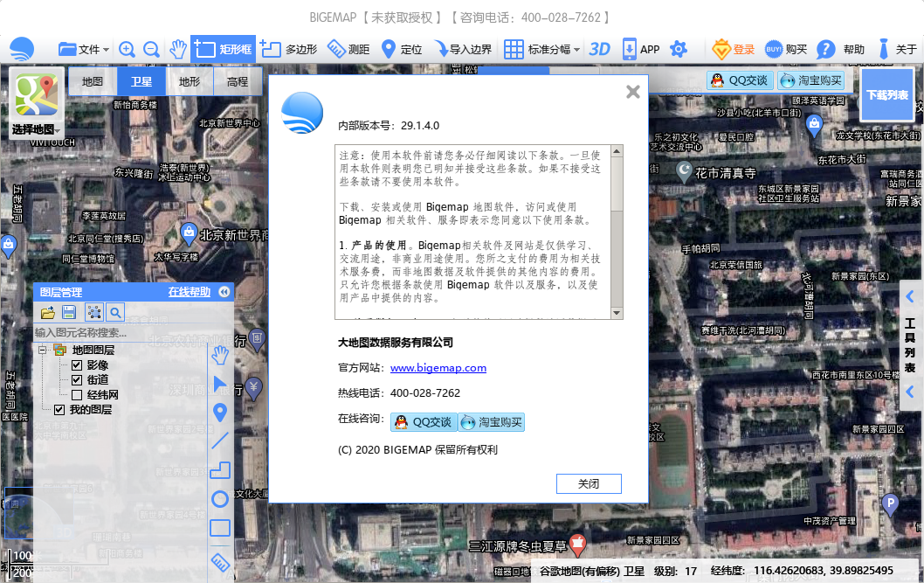Activate the 3D view icon
This screenshot has width=924, height=583.
point(599,50)
